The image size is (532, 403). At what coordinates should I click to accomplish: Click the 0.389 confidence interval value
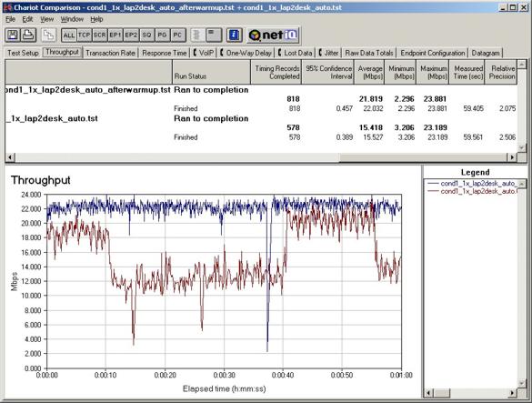click(344, 137)
